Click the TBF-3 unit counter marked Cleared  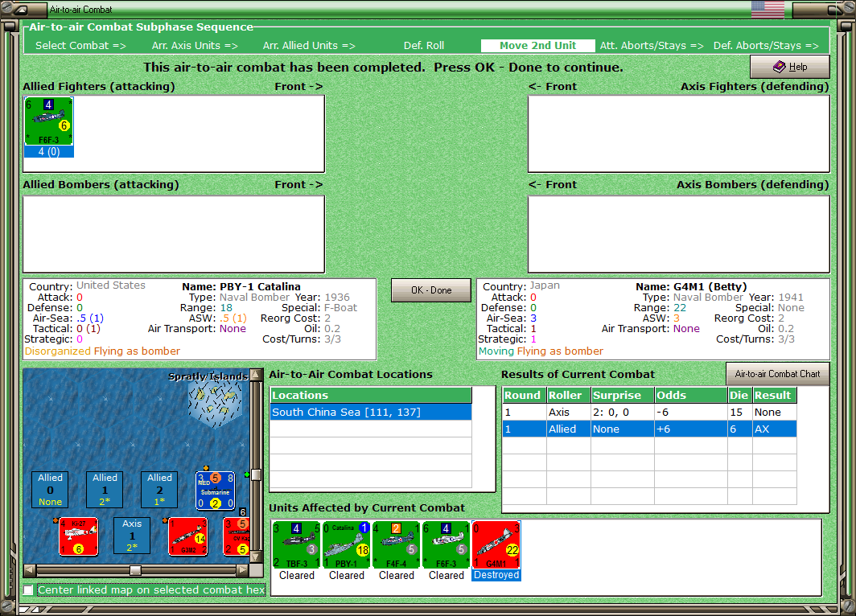tap(296, 544)
